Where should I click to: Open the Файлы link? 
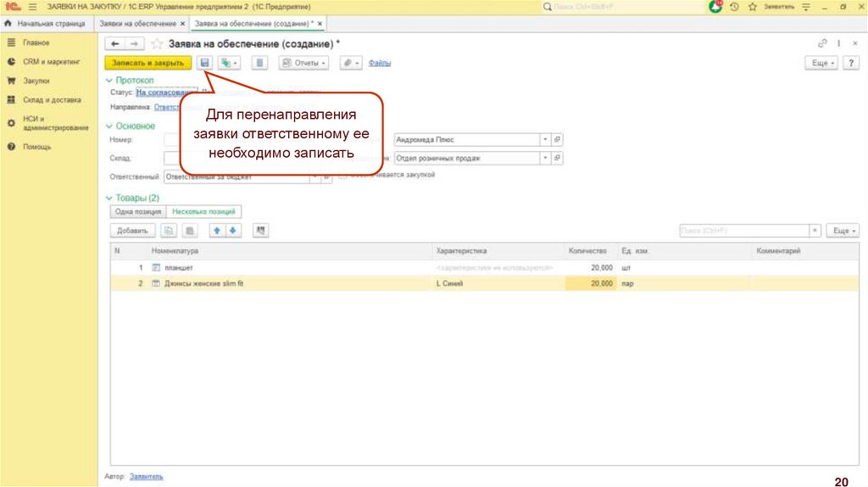(380, 63)
